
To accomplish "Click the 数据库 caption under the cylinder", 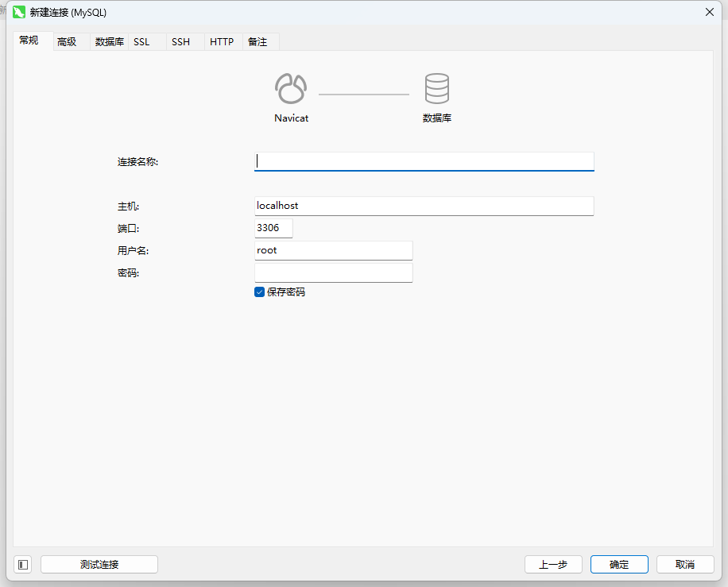I will coord(437,118).
